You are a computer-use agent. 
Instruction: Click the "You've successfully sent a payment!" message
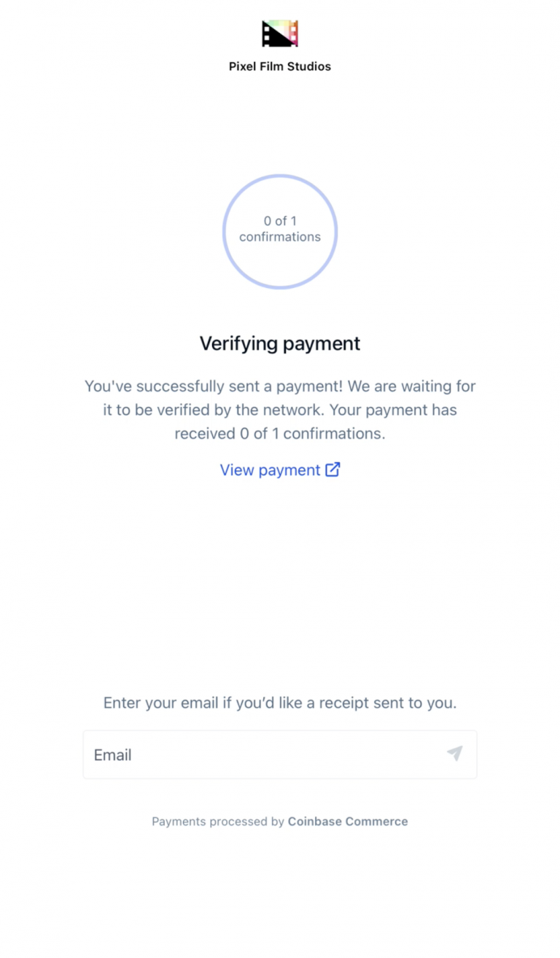click(x=214, y=386)
